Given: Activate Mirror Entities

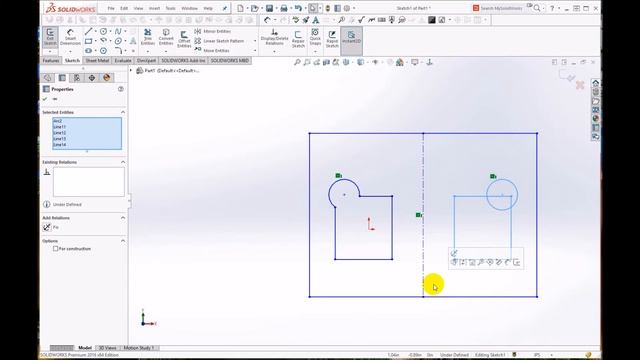Looking at the screenshot, I should coord(213,31).
